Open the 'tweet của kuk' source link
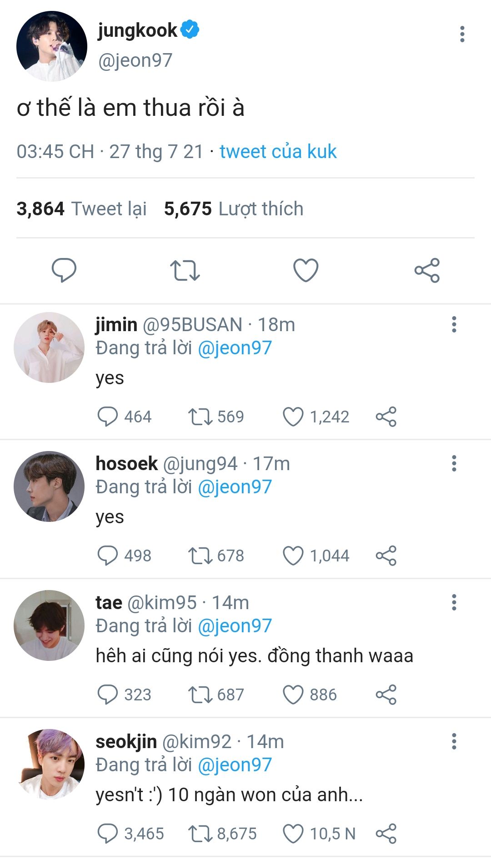491x868 pixels. [x=278, y=151]
